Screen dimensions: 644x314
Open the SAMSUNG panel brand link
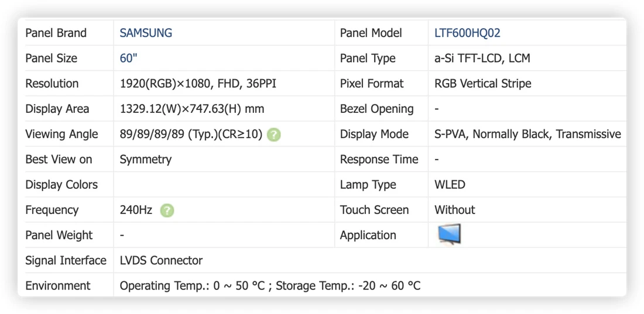pos(146,33)
